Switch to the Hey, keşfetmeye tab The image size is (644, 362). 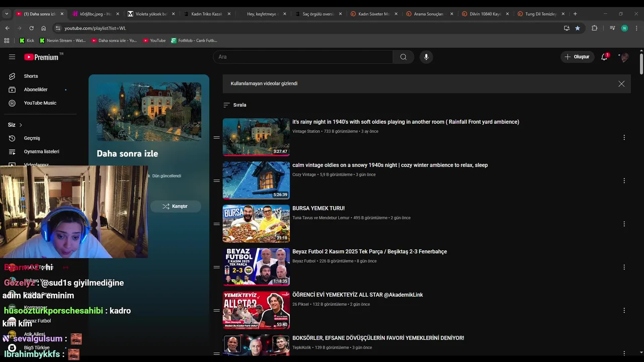(x=262, y=14)
